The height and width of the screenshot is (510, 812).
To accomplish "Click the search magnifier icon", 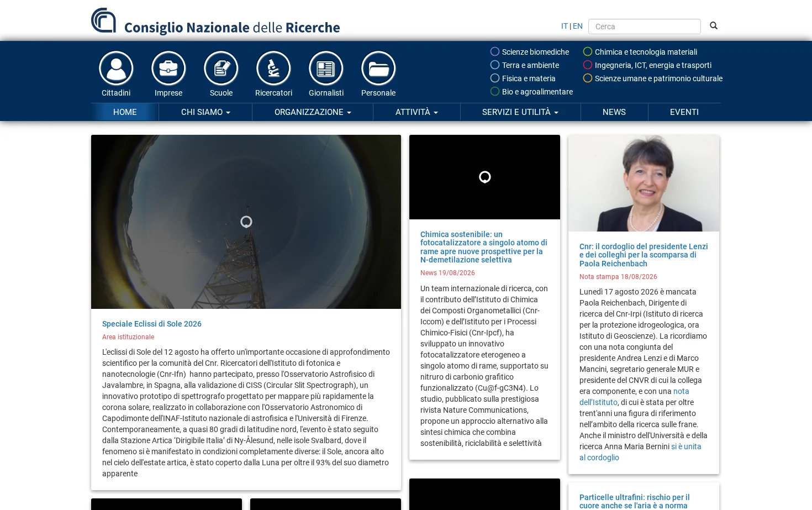I will [714, 25].
